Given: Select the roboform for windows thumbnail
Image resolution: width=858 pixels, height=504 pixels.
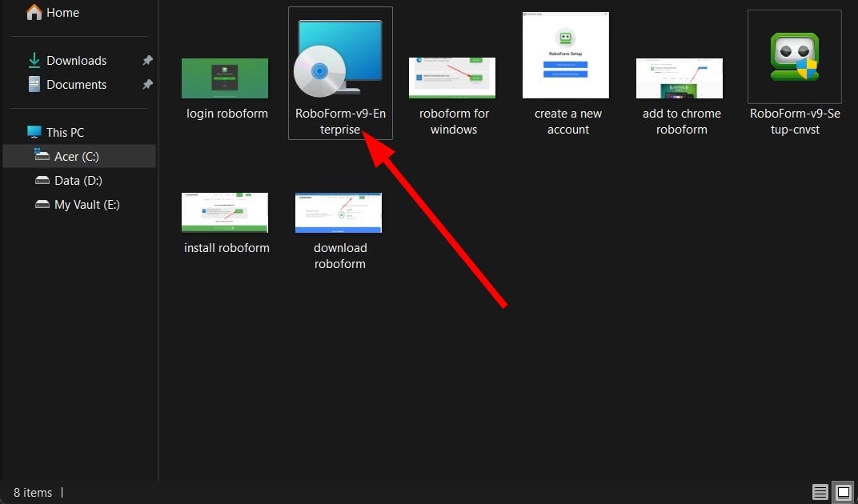Looking at the screenshot, I should [452, 78].
